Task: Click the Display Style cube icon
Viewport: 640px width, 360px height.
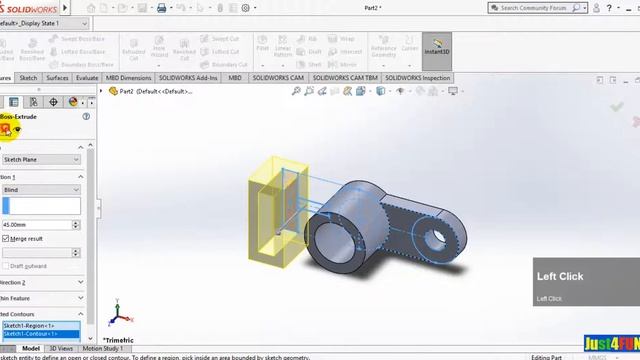Action: (380, 91)
